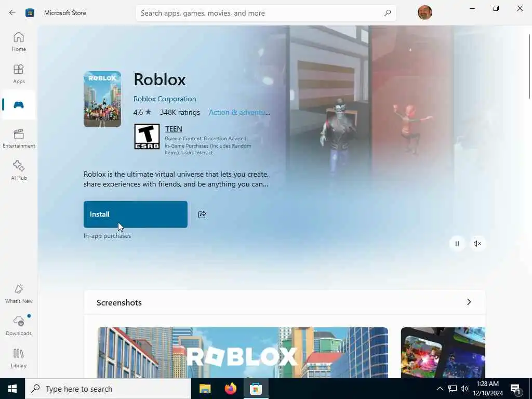The width and height of the screenshot is (532, 399).
Task: Go back using the back arrow
Action: click(x=12, y=13)
